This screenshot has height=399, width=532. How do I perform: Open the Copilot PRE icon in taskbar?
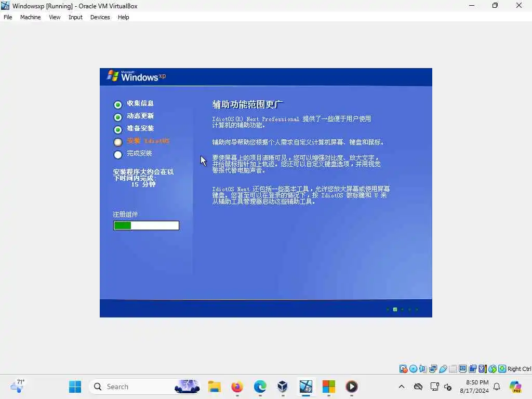click(x=515, y=387)
